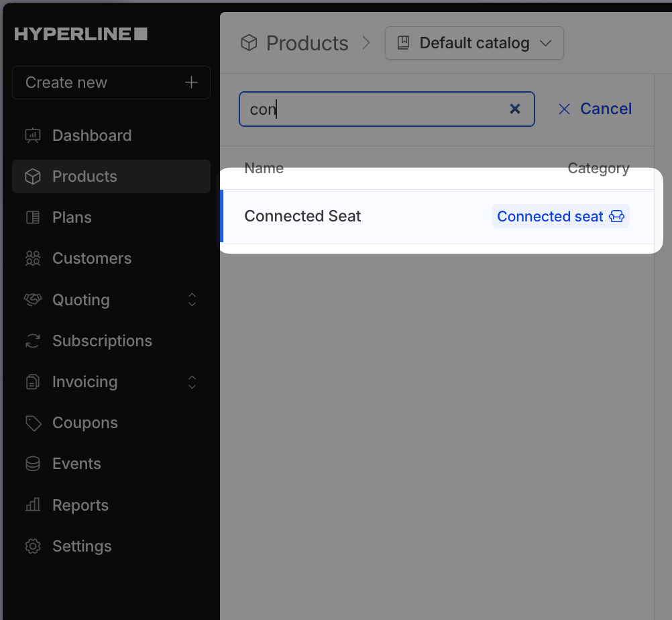
Task: Click the Plans layout icon
Action: 33,217
